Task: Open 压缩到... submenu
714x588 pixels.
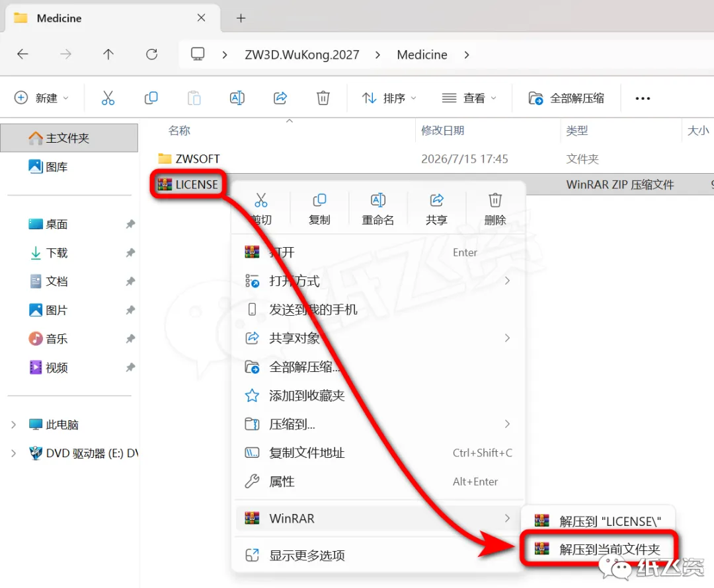Action: [x=378, y=424]
